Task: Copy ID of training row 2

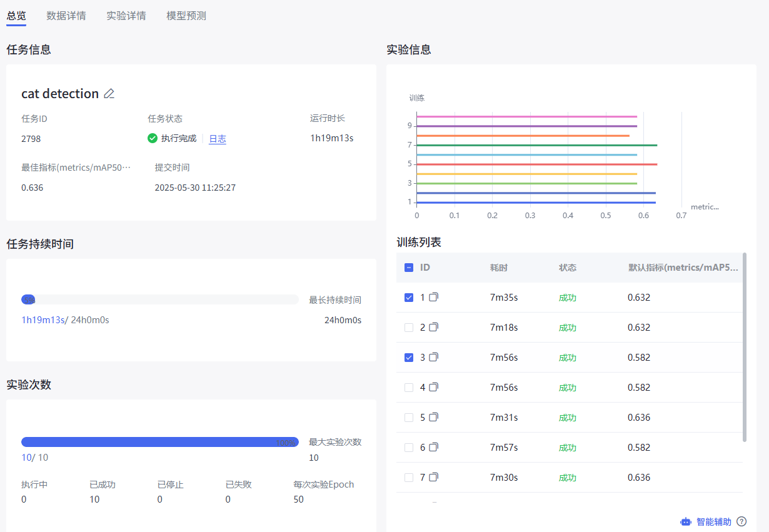Action: click(x=433, y=327)
